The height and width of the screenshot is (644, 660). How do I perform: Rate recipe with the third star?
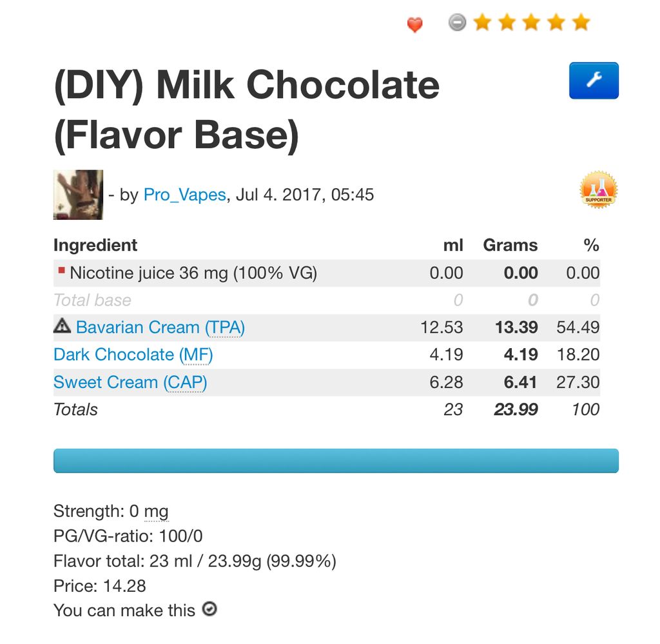click(532, 23)
